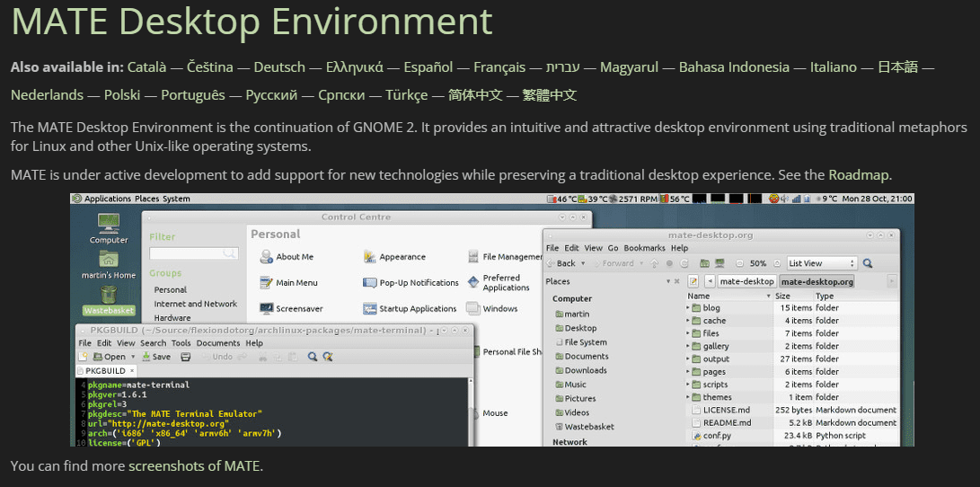The width and height of the screenshot is (980, 487).
Task: Open the Deutsch language link
Action: 280,67
